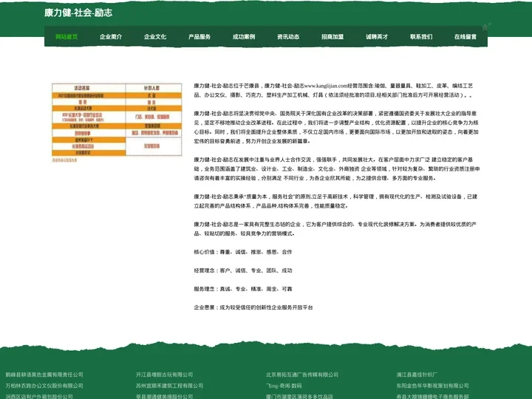Select the 成功案例 nav item

(x=244, y=36)
